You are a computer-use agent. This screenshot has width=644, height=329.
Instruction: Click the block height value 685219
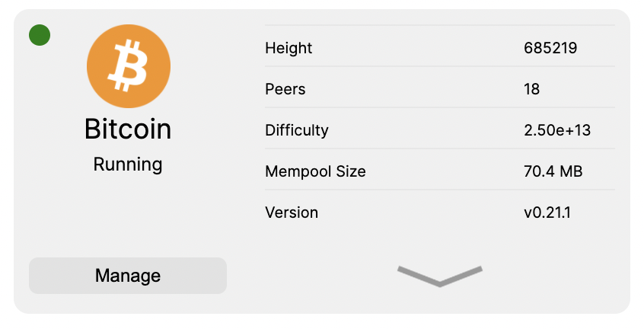(x=550, y=48)
